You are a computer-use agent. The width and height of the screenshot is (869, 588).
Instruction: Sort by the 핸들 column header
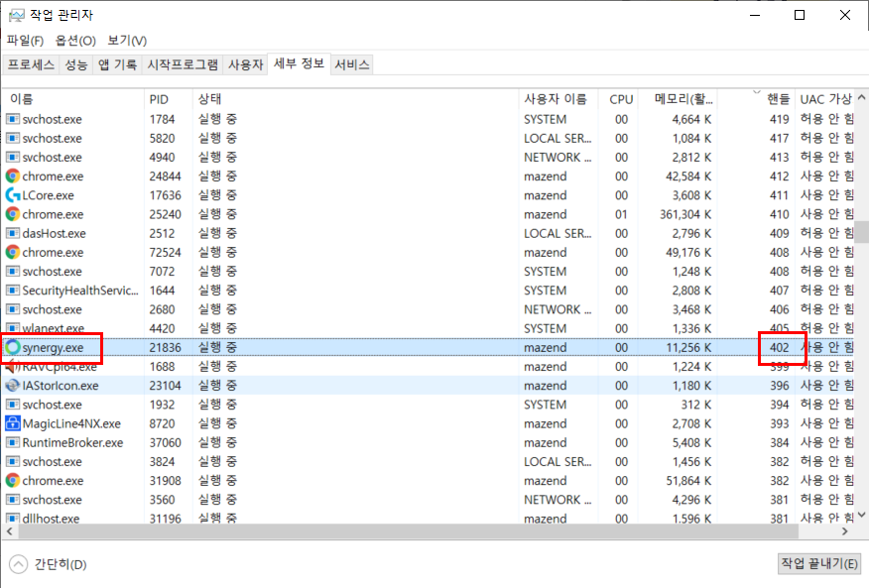[757, 99]
